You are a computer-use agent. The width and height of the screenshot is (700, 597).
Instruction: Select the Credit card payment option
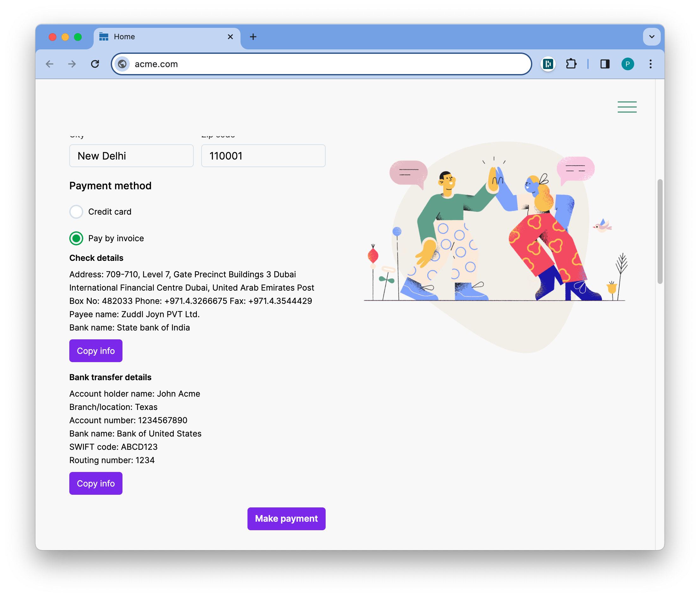click(76, 212)
